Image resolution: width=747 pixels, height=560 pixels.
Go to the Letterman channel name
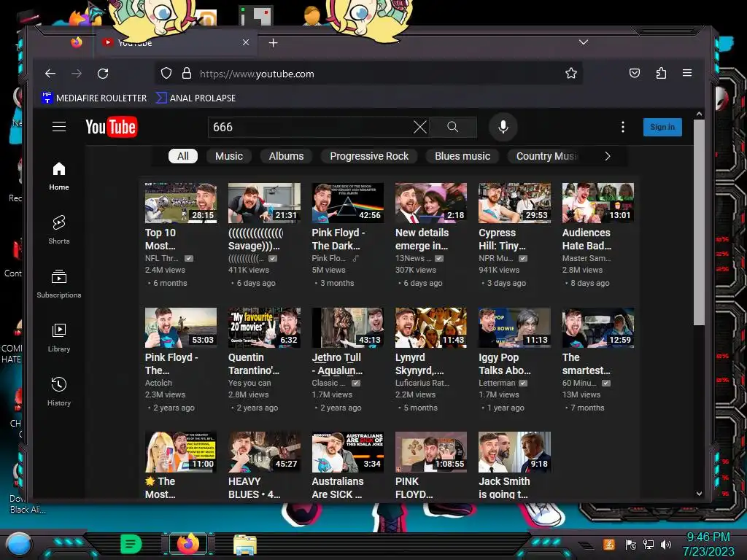tap(497, 383)
